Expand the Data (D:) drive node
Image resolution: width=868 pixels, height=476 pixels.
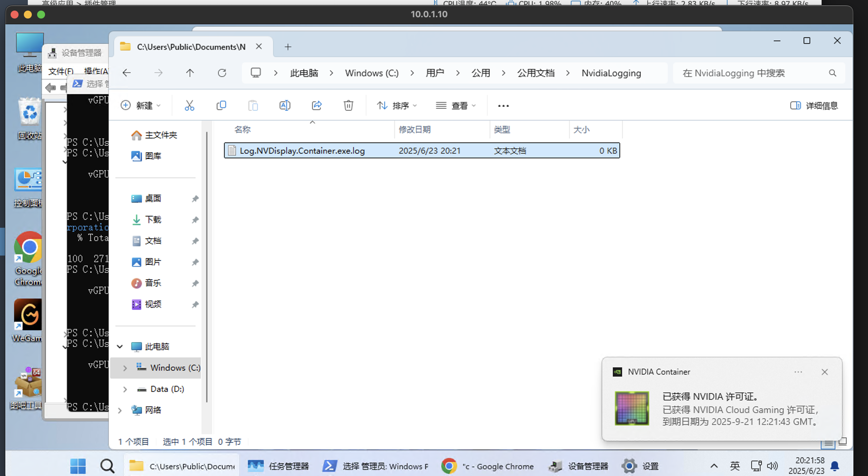pyautogui.click(x=125, y=389)
